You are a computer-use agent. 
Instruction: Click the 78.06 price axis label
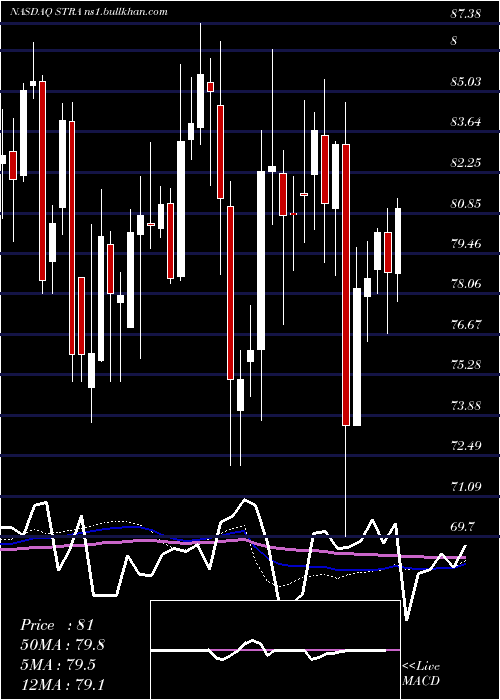click(466, 283)
